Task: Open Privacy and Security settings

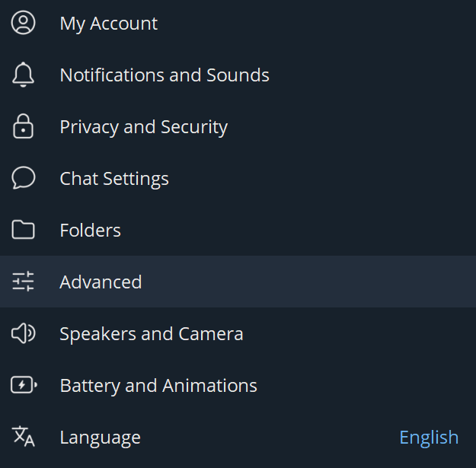Action: pyautogui.click(x=143, y=127)
